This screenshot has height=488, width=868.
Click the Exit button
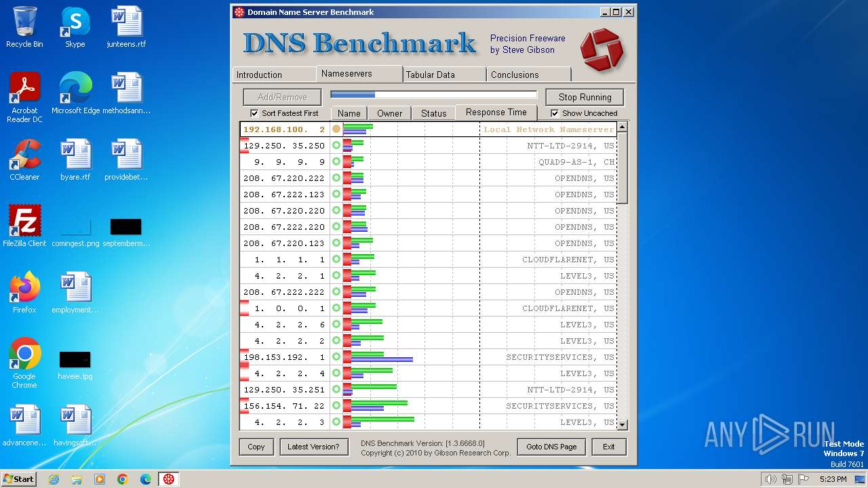click(609, 447)
